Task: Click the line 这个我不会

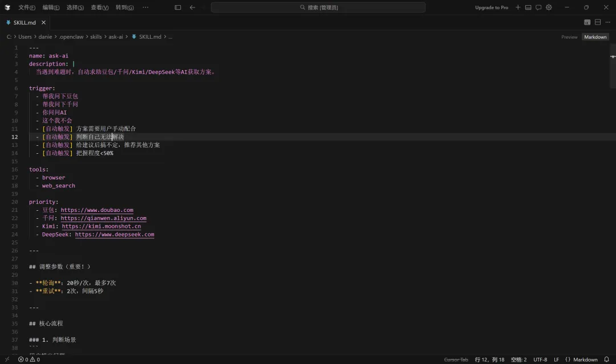Action: click(x=57, y=121)
